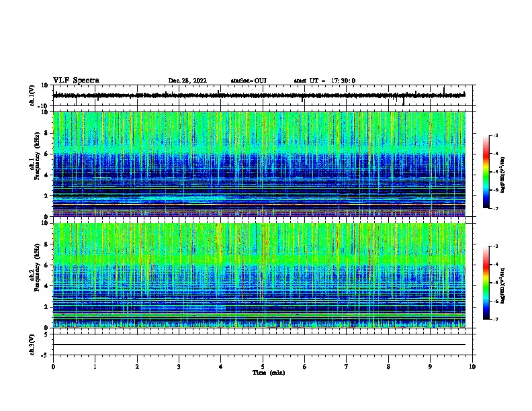Click the time axis tick label "8"

pyautogui.click(x=388, y=367)
